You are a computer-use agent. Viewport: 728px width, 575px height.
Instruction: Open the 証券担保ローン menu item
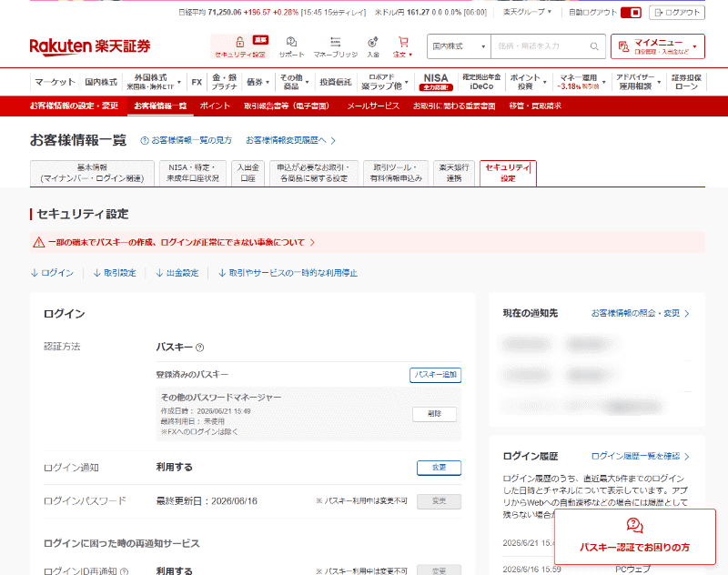coord(686,82)
